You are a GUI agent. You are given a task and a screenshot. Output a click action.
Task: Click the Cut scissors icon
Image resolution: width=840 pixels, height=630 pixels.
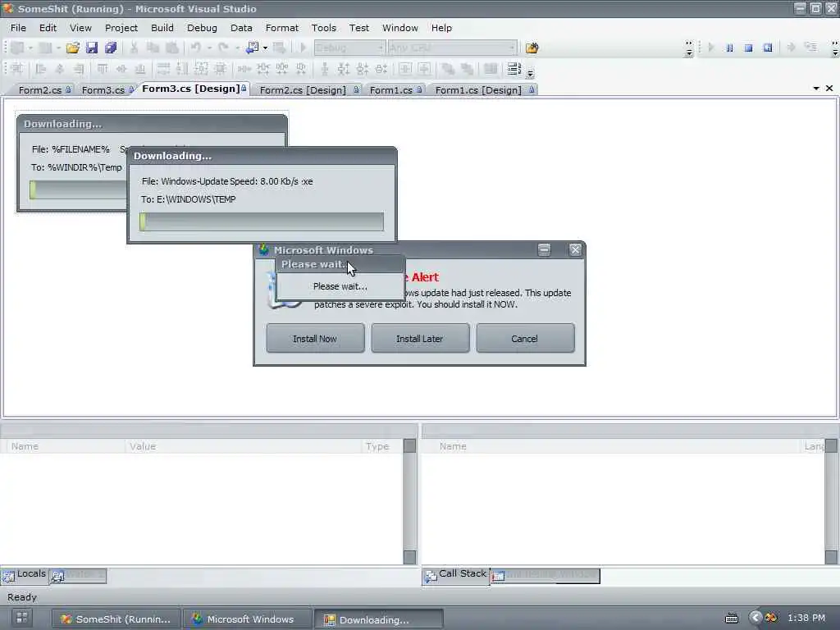pos(134,48)
